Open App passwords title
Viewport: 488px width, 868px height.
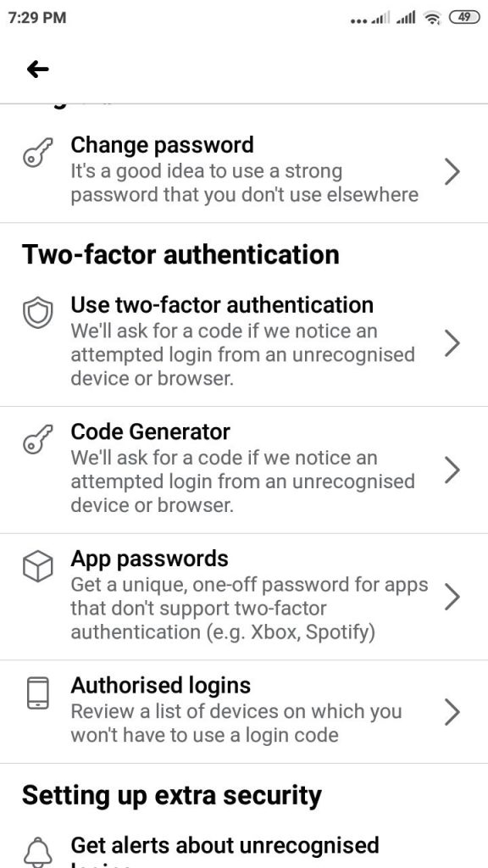(x=149, y=559)
